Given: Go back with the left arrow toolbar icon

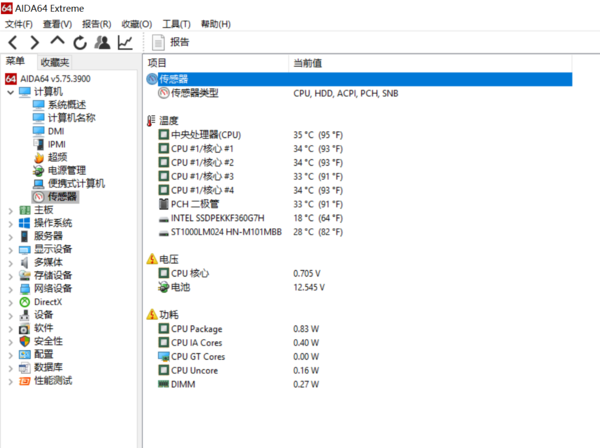Looking at the screenshot, I should pyautogui.click(x=13, y=42).
